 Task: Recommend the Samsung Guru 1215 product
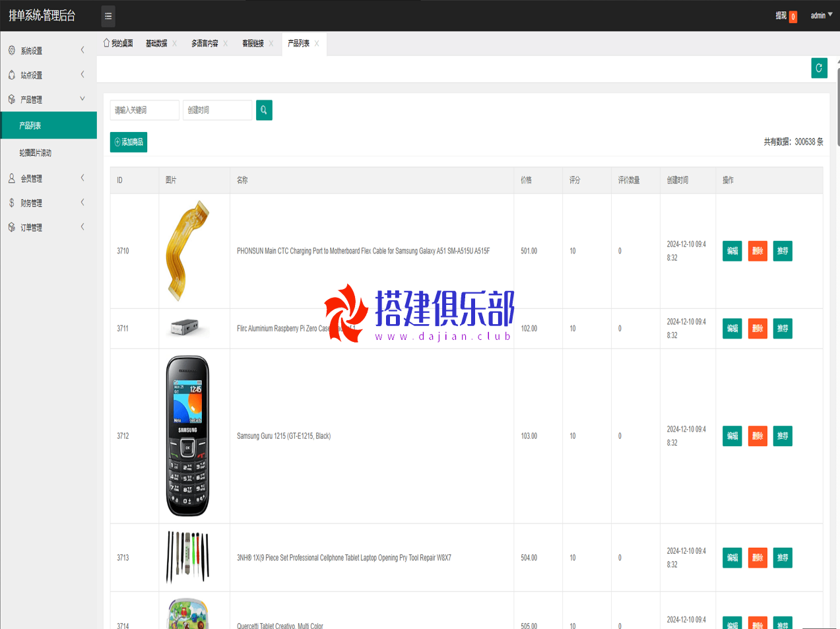click(x=783, y=436)
